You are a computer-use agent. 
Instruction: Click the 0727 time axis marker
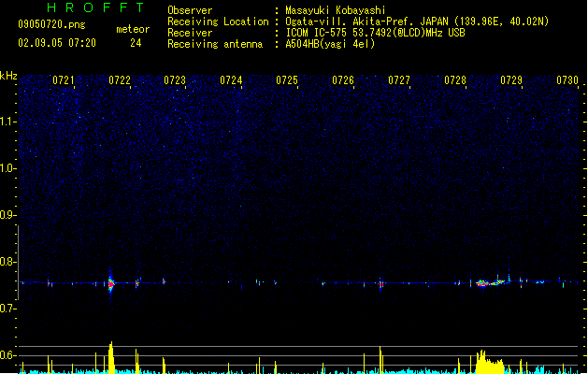pyautogui.click(x=399, y=80)
